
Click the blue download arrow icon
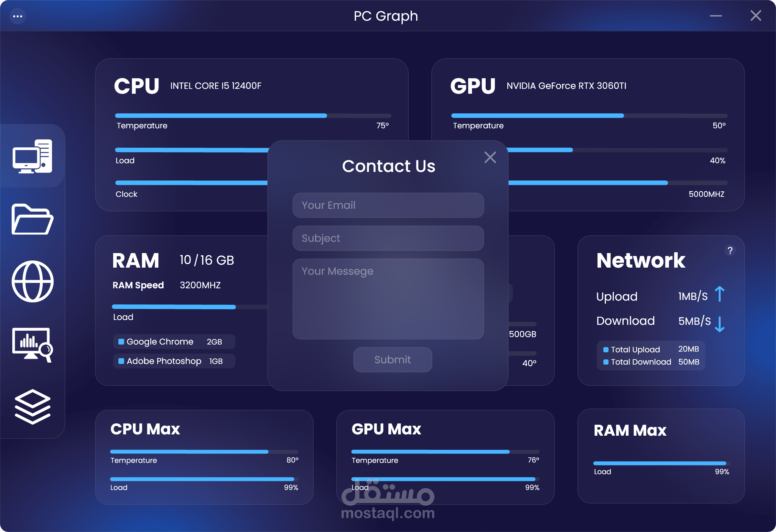[719, 324]
